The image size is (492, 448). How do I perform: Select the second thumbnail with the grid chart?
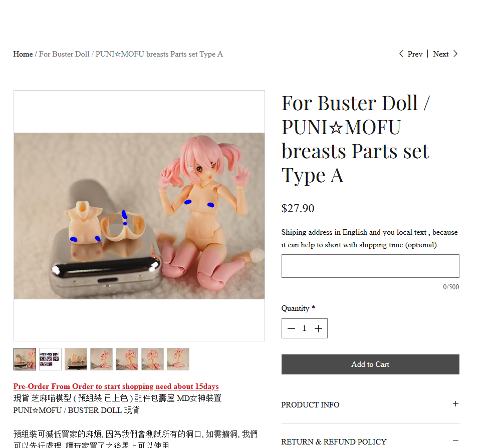(x=50, y=359)
